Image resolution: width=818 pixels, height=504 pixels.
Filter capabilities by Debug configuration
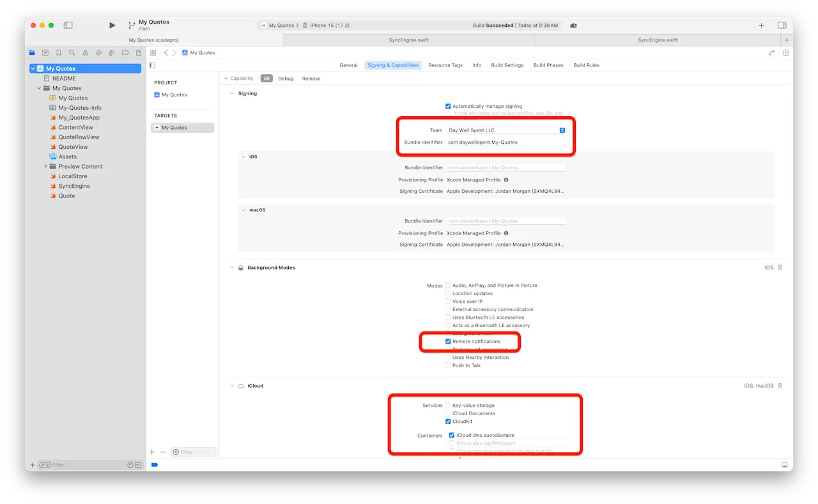pos(286,79)
